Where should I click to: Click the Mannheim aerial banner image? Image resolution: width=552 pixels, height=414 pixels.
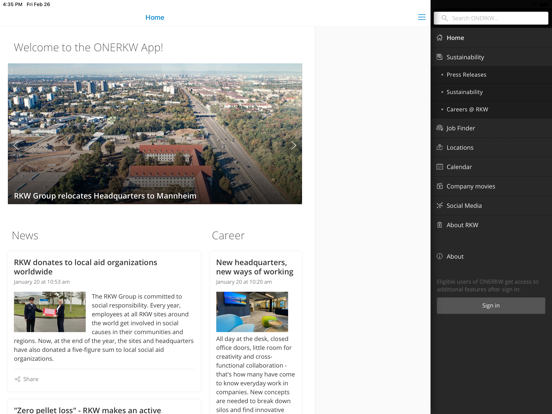(155, 133)
